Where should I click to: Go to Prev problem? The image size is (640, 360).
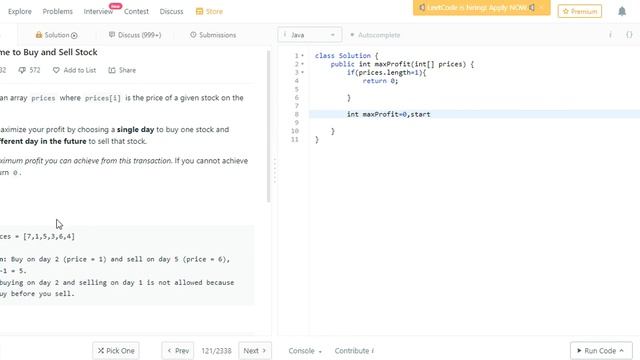178,351
